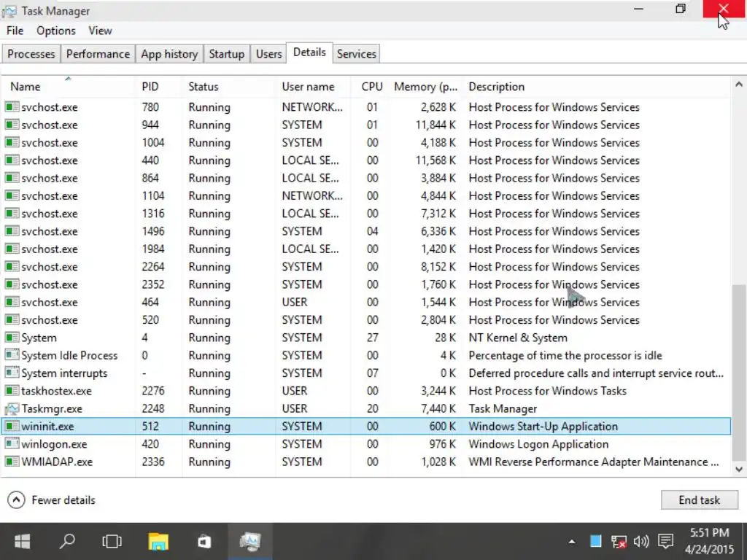Click the Task Manager title bar icon
This screenshot has height=560, width=747.
point(9,10)
